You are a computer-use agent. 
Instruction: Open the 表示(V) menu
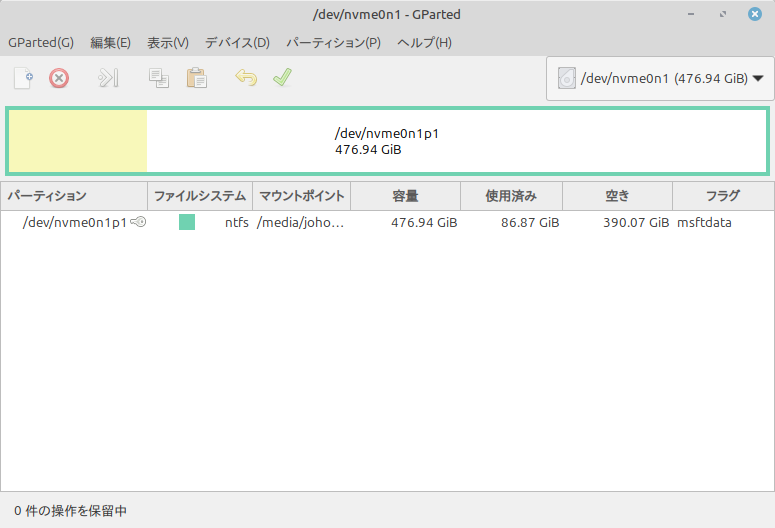pyautogui.click(x=168, y=43)
